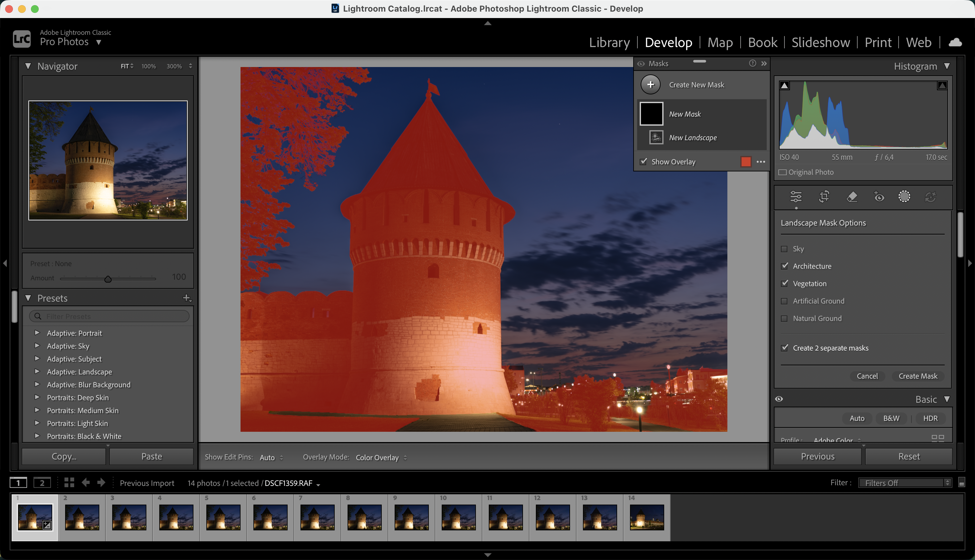Click the Masking tool icon

pos(904,197)
